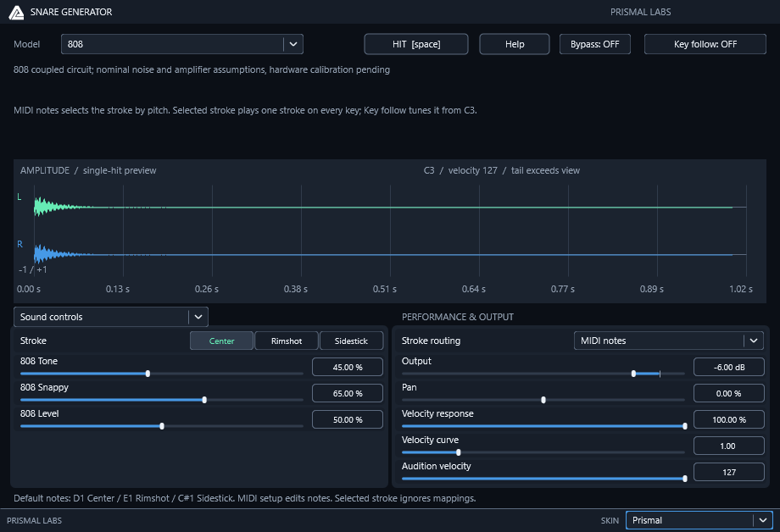Edit the 808 Tone value 45.00 %

point(348,367)
